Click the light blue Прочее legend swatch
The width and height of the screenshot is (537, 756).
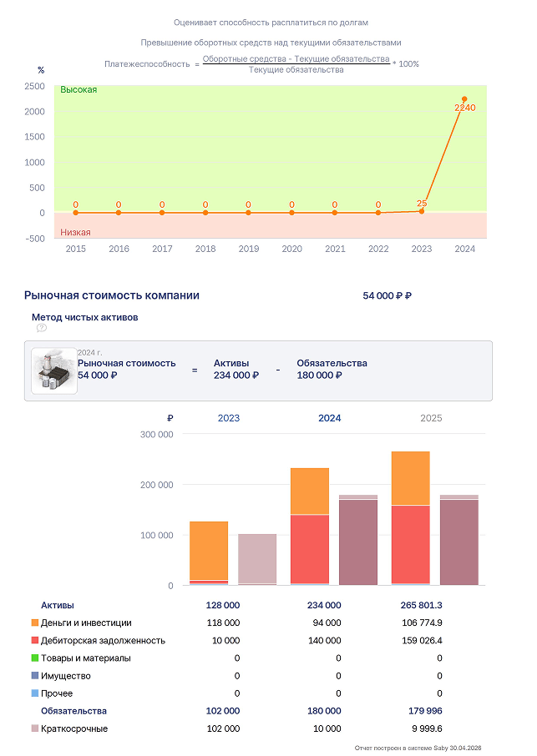tap(35, 693)
